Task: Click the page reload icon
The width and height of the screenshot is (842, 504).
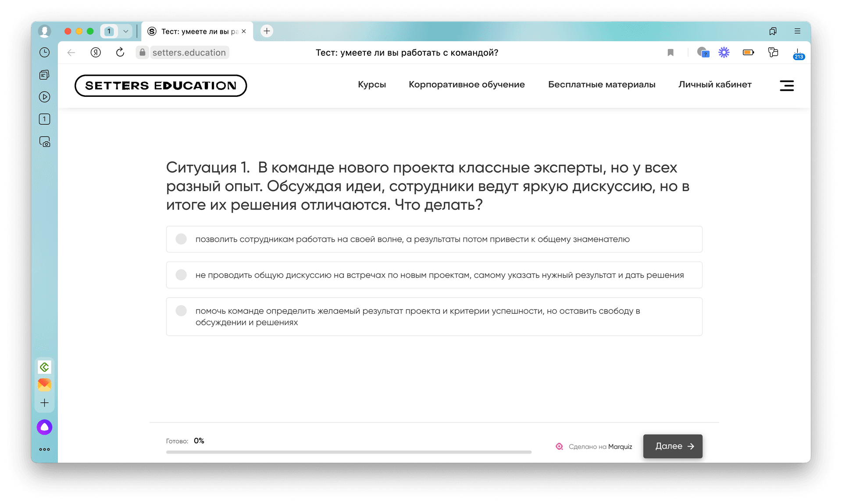Action: coord(120,53)
